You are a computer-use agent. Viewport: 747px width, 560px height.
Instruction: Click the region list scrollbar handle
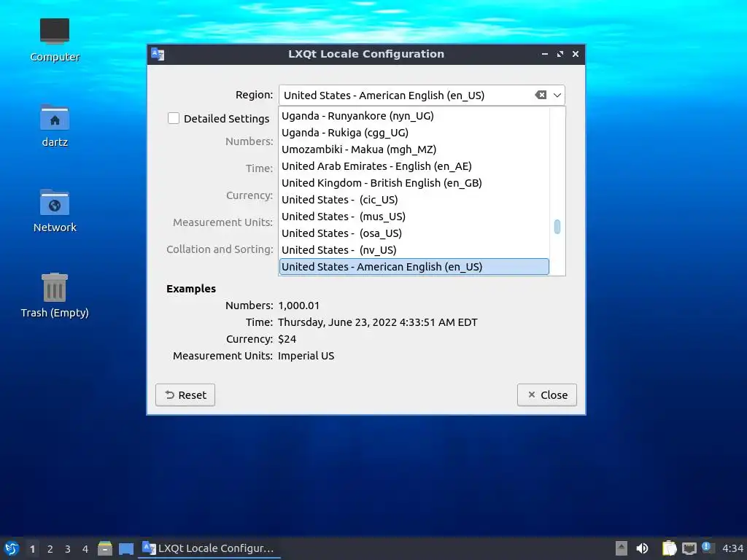pyautogui.click(x=557, y=227)
